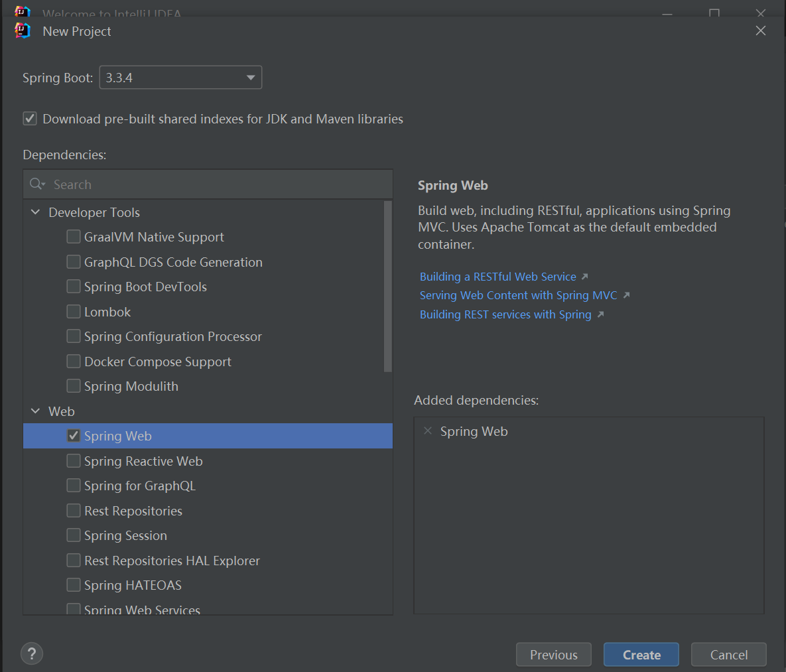Cancel the New Project wizard
Image resolution: width=786 pixels, height=672 pixels.
(x=728, y=655)
